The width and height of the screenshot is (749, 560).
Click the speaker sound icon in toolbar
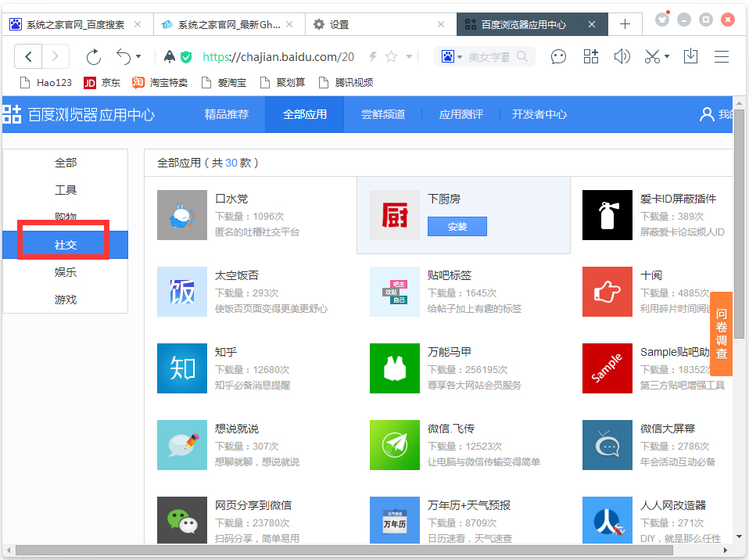tap(622, 57)
